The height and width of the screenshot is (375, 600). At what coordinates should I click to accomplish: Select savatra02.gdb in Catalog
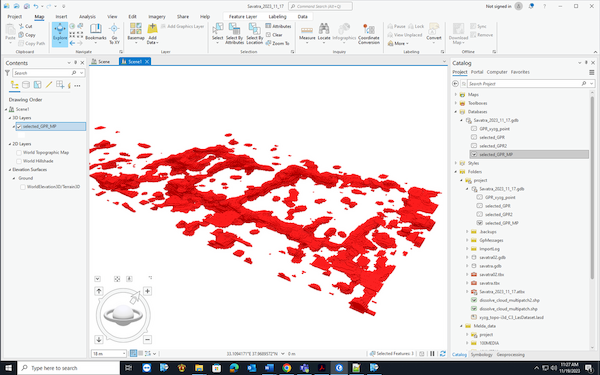coord(492,258)
